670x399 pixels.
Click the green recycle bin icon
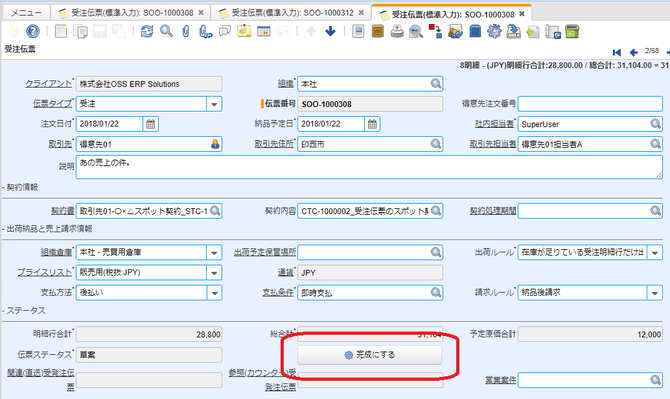[x=572, y=31]
